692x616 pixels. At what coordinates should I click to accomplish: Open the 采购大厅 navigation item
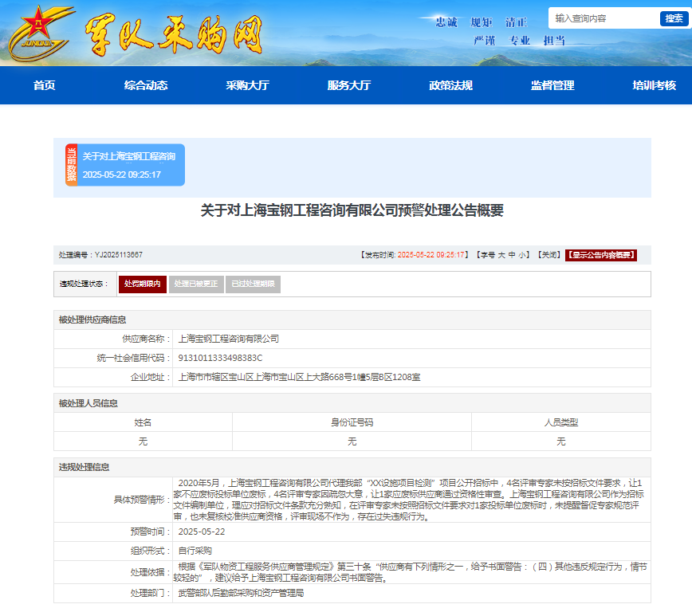coord(248,85)
